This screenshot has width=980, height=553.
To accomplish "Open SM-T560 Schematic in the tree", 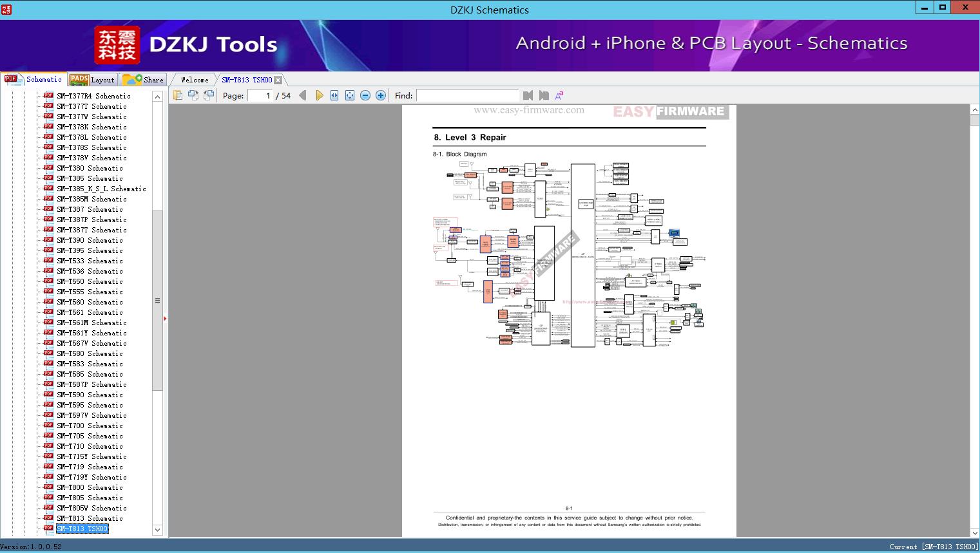I will click(90, 302).
